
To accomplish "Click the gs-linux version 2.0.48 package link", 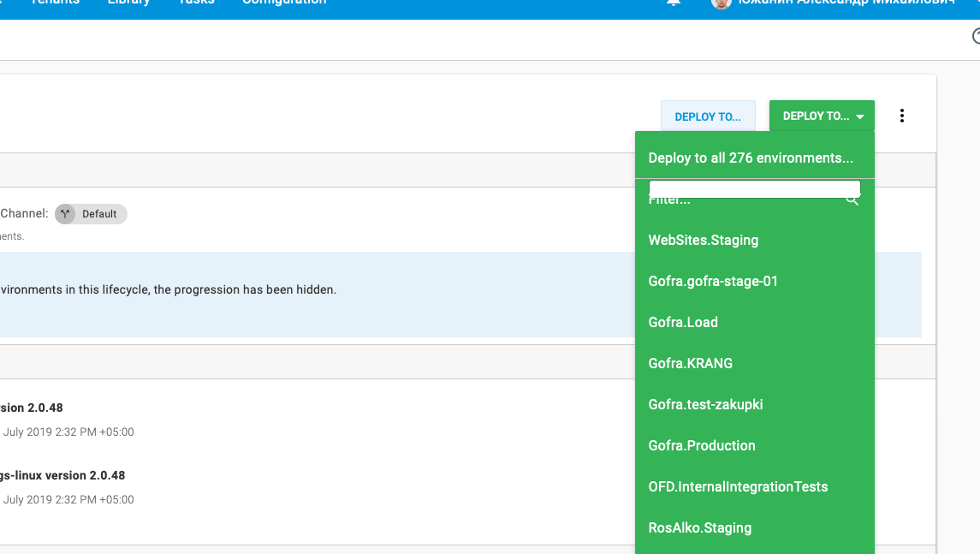I will (x=62, y=475).
